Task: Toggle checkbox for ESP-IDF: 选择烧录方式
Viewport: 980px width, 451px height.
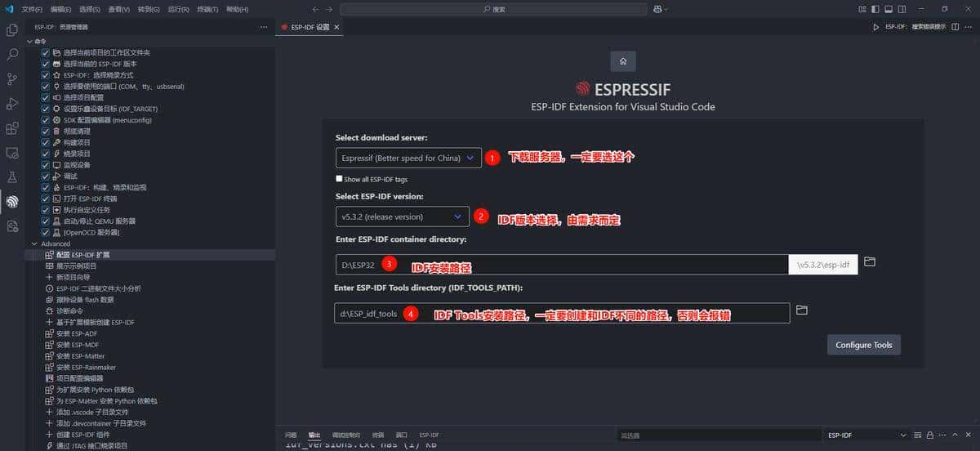Action: (x=46, y=75)
